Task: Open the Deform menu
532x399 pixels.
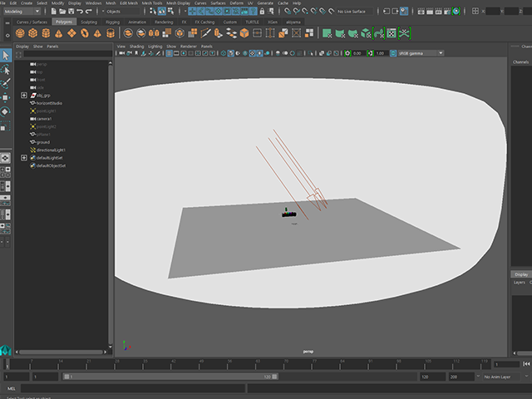Action: [236, 3]
